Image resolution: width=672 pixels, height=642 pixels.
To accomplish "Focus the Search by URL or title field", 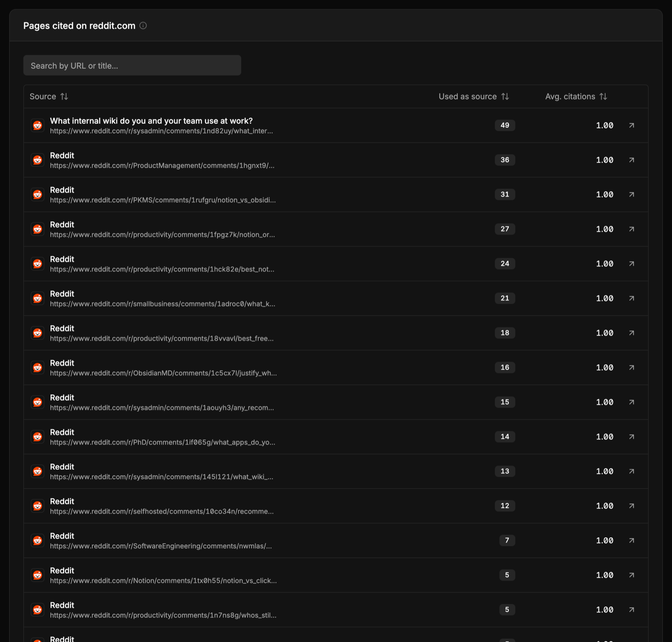I will 132,66.
